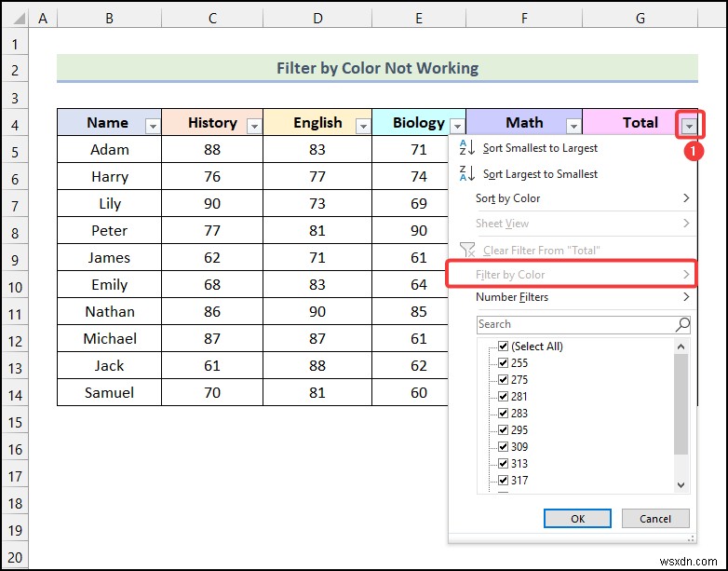Select the cell containing Samuel
The image size is (728, 571).
click(110, 392)
